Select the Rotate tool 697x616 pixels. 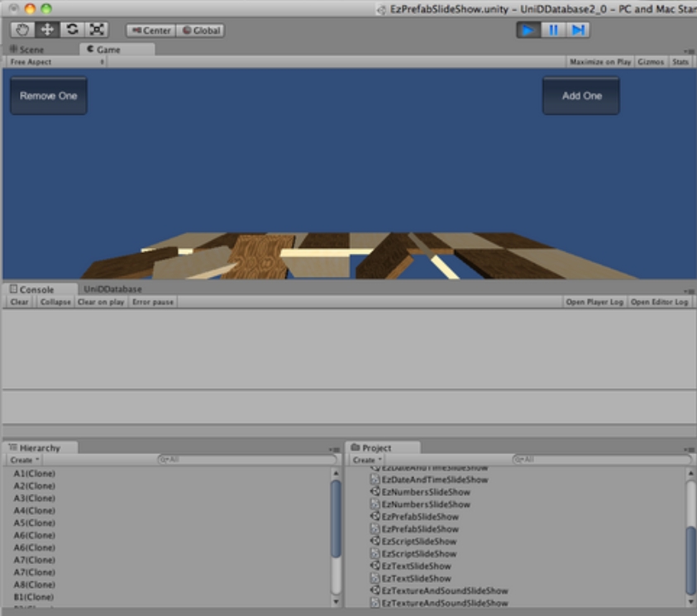tap(72, 30)
